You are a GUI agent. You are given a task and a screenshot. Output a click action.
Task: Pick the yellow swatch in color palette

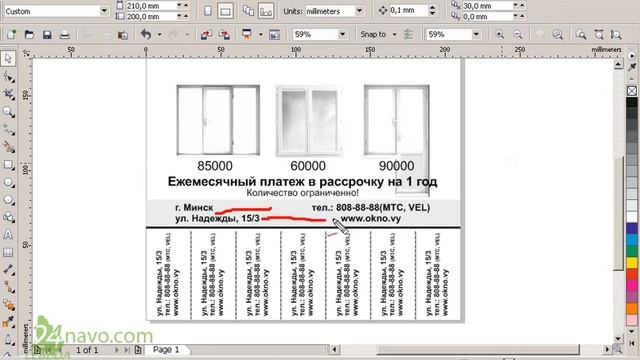632,263
